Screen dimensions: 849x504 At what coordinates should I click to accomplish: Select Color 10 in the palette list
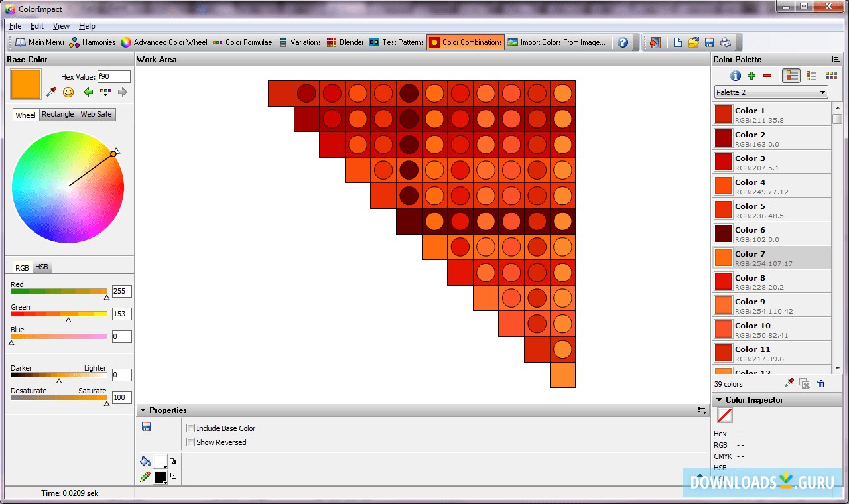[772, 329]
